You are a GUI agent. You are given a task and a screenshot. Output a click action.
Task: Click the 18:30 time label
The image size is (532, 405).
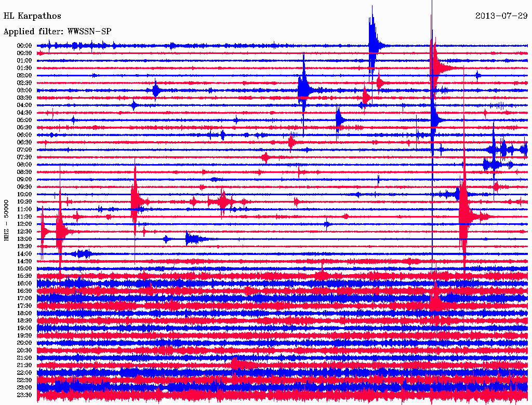(x=24, y=320)
